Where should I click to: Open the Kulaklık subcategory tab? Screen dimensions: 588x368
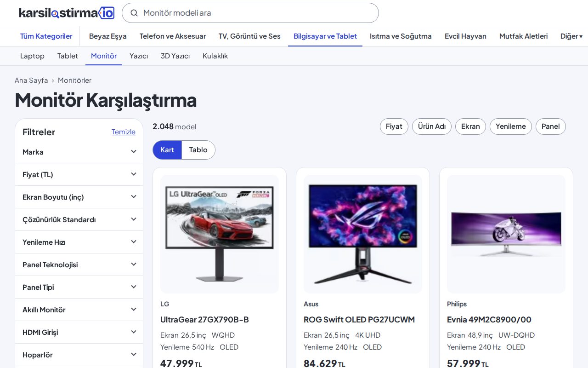point(215,56)
